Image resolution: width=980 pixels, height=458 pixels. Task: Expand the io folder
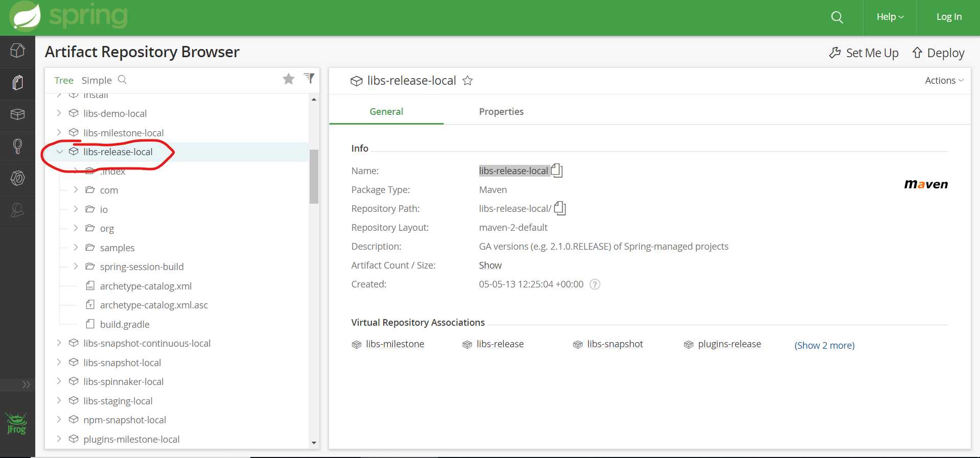click(76, 209)
